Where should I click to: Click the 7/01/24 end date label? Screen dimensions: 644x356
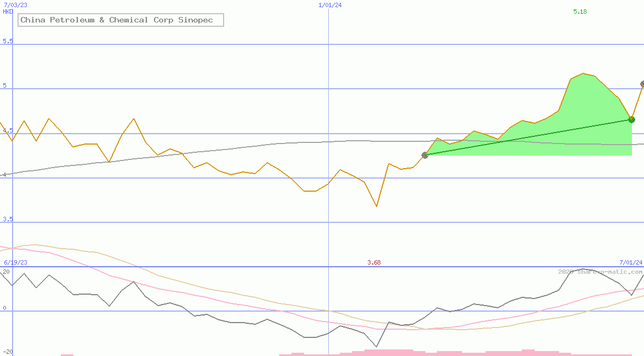[631, 262]
